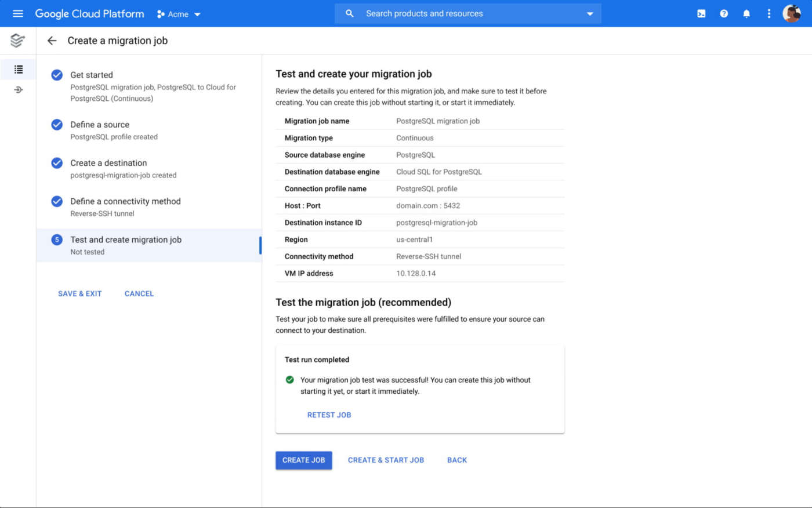
Task: Click the Retest Job link
Action: 329,415
